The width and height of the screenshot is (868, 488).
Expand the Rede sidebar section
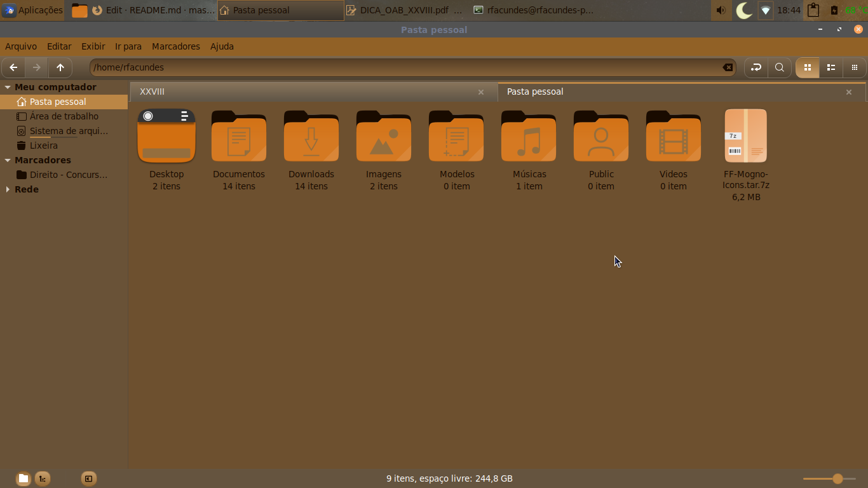8,189
